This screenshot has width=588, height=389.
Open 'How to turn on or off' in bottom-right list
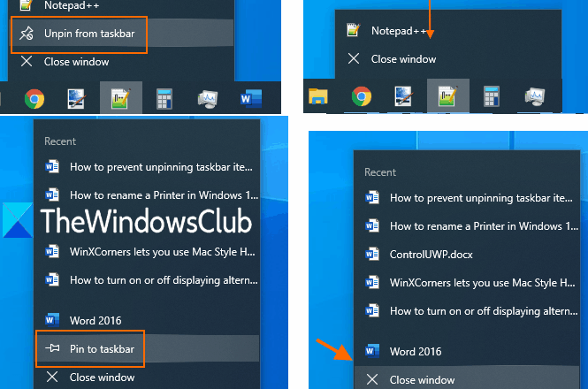pyautogui.click(x=467, y=311)
